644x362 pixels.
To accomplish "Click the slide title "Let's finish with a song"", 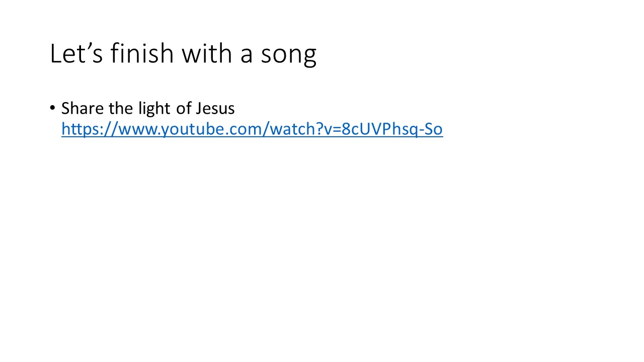I will point(183,54).
